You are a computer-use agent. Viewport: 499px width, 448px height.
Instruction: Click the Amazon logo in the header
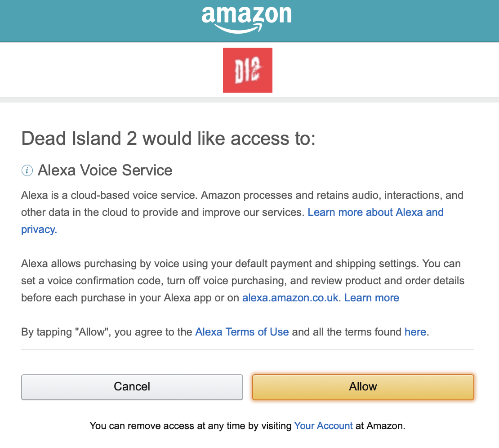247,19
